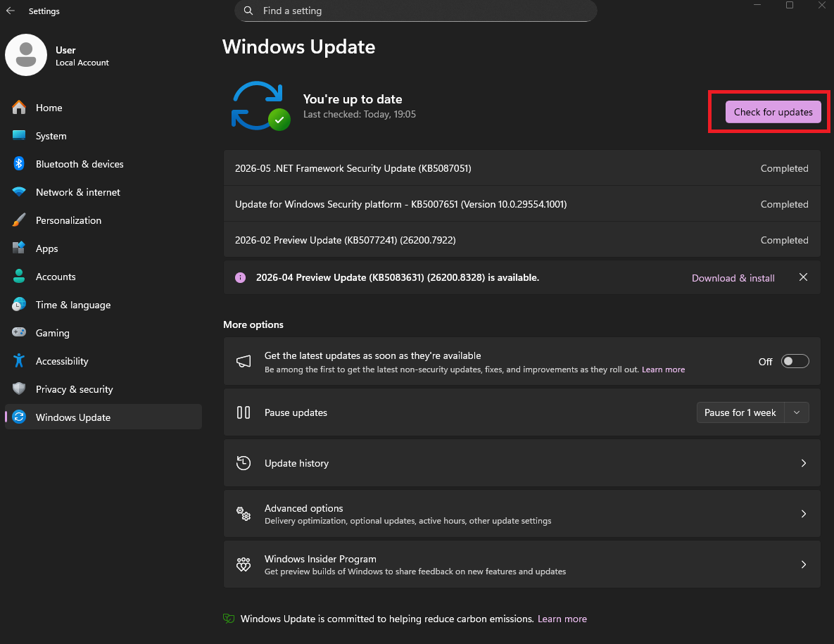The height and width of the screenshot is (644, 834).
Task: Expand Windows Insider Program chevron
Action: click(x=803, y=564)
